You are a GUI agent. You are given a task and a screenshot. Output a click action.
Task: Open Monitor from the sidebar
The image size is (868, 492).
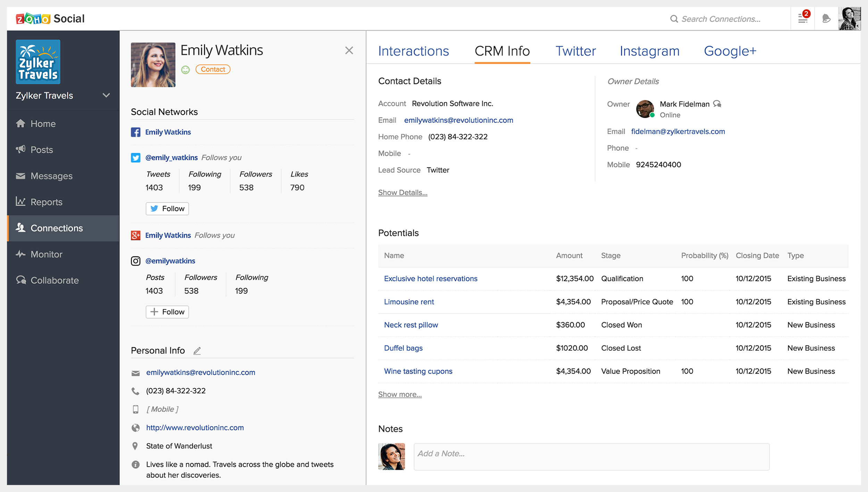[46, 254]
